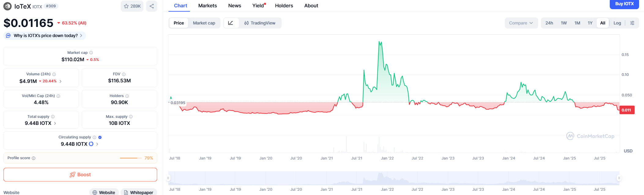Set chart range to All
Image resolution: width=644 pixels, height=195 pixels.
click(x=603, y=23)
